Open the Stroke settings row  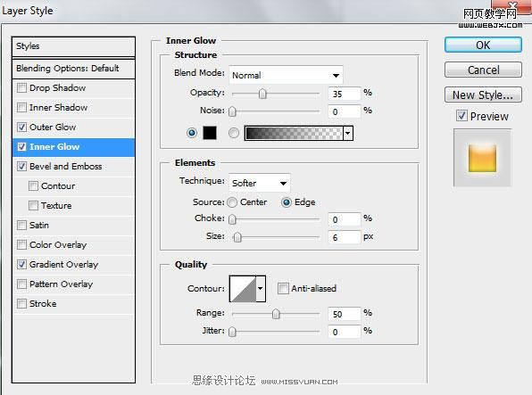(73, 303)
